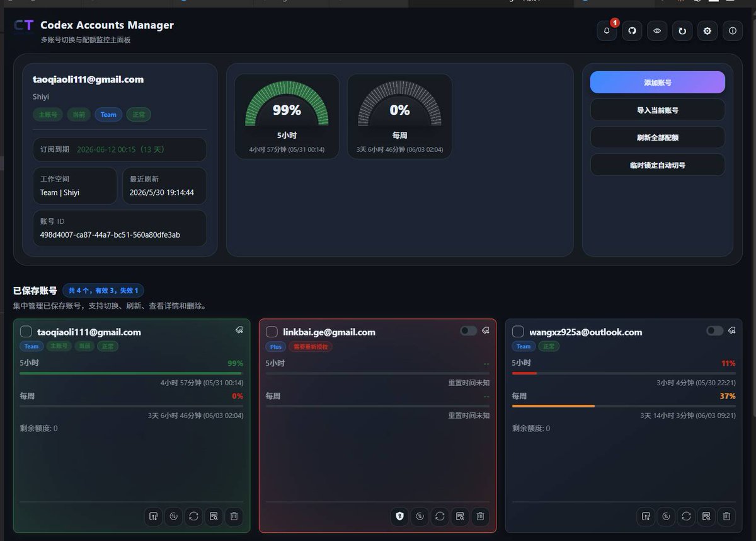Open the settings gear icon
Image resolution: width=756 pixels, height=541 pixels.
click(x=707, y=31)
